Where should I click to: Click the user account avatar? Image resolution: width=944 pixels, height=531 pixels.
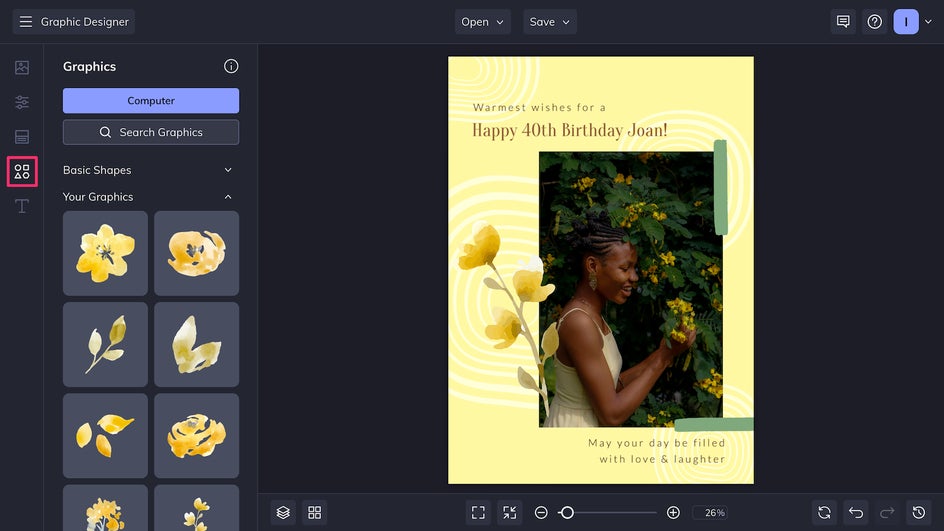coord(905,22)
